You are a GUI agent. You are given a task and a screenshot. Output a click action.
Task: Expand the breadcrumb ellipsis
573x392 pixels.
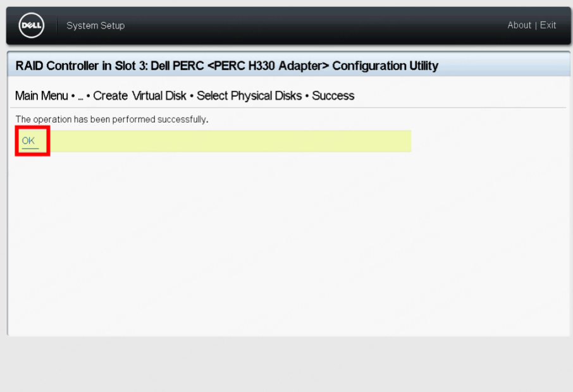(x=80, y=96)
